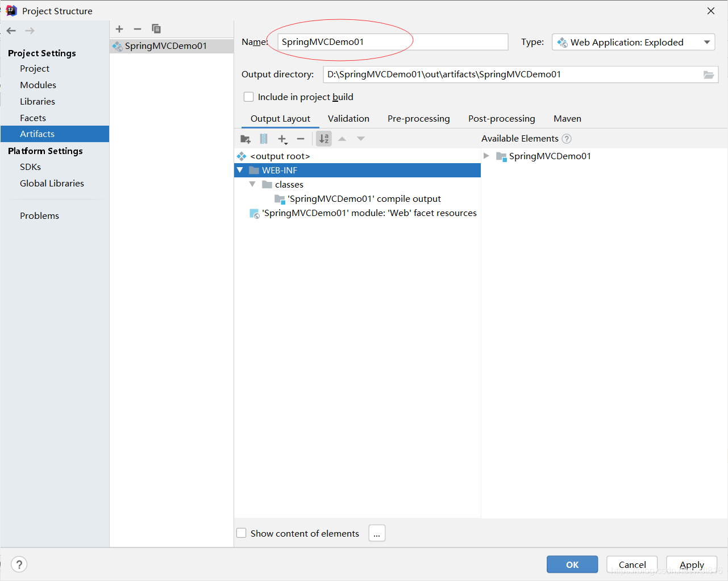
Task: Click the ellipsis button beside Show content
Action: (377, 533)
